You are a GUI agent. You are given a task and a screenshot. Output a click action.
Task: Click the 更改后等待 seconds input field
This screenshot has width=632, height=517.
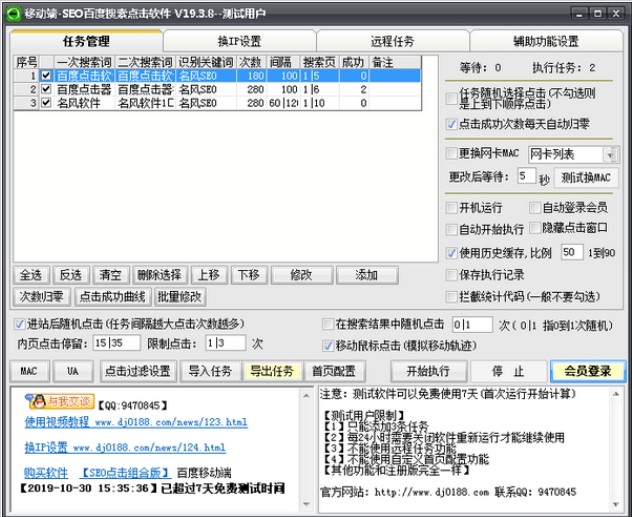pyautogui.click(x=527, y=177)
